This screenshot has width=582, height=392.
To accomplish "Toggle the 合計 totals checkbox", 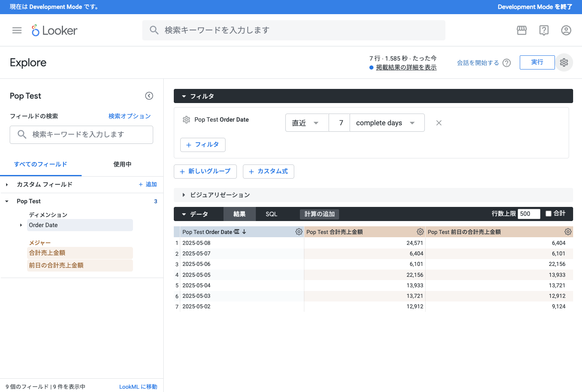I will (548, 214).
